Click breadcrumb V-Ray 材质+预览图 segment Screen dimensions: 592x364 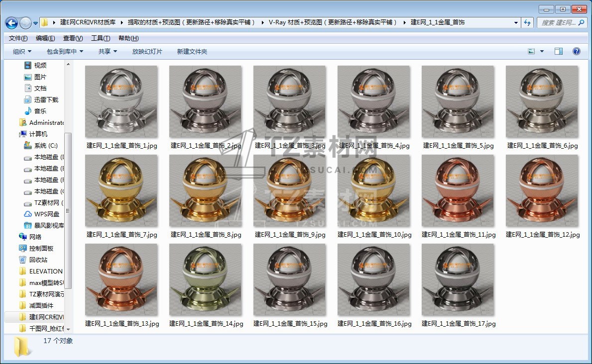333,22
